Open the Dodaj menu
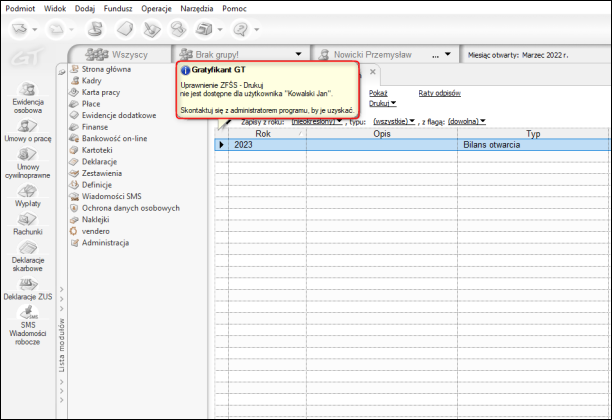Screen dimensions: 612x420 pos(85,8)
